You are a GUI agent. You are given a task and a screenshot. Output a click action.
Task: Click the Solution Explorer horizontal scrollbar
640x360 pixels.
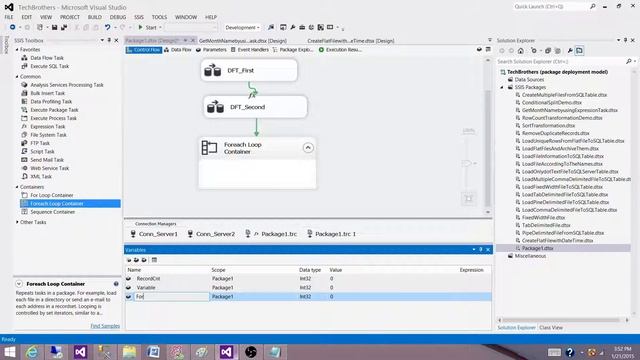[562, 320]
